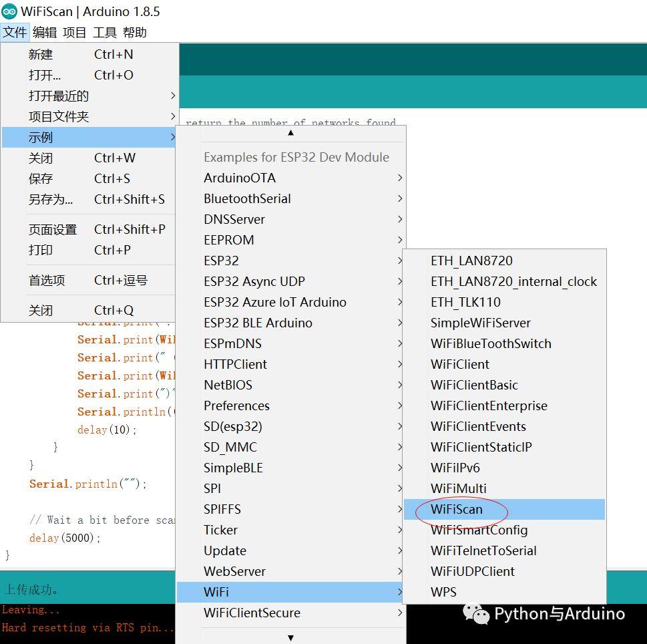
Task: Open the 文件 menu
Action: click(15, 32)
